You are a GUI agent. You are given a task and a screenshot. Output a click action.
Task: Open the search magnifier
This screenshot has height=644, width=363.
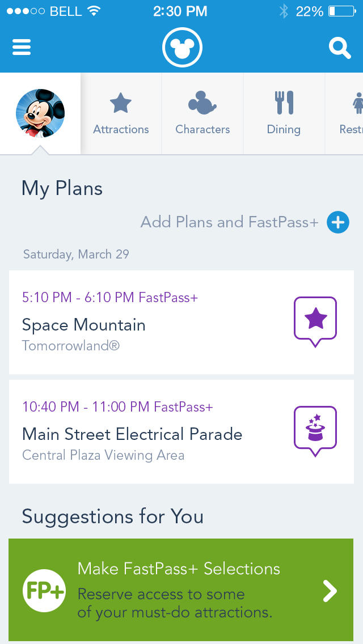(x=340, y=48)
